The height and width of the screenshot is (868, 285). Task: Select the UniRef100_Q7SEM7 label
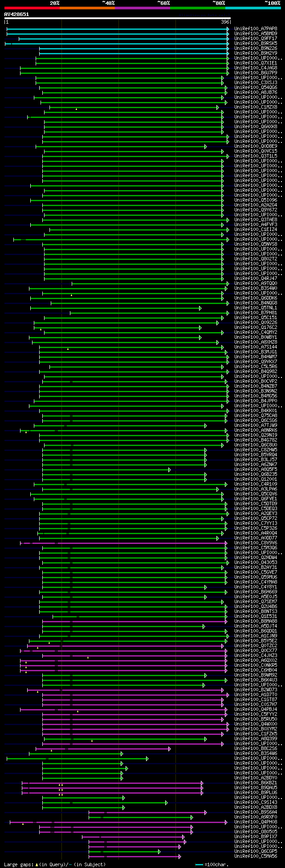click(x=256, y=602)
